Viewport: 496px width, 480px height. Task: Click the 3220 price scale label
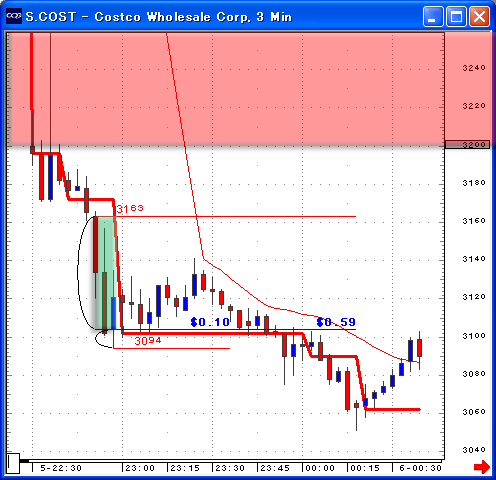(x=474, y=106)
